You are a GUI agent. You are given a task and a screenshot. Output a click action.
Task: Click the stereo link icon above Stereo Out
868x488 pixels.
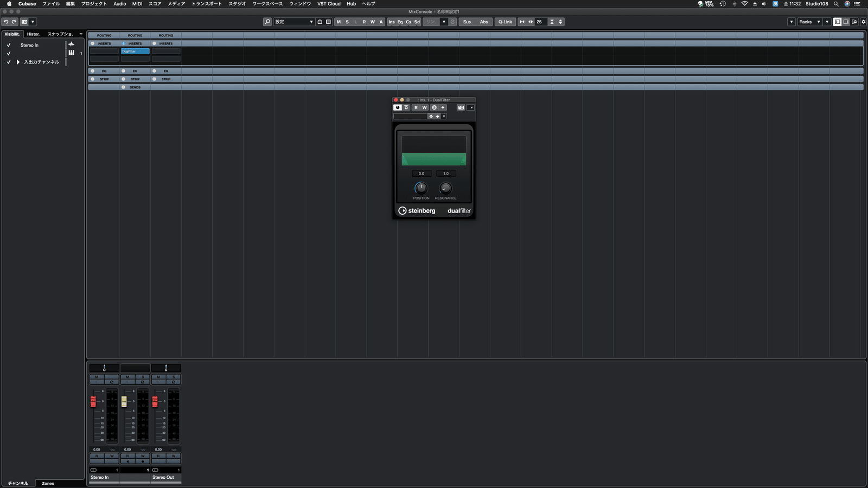click(155, 470)
